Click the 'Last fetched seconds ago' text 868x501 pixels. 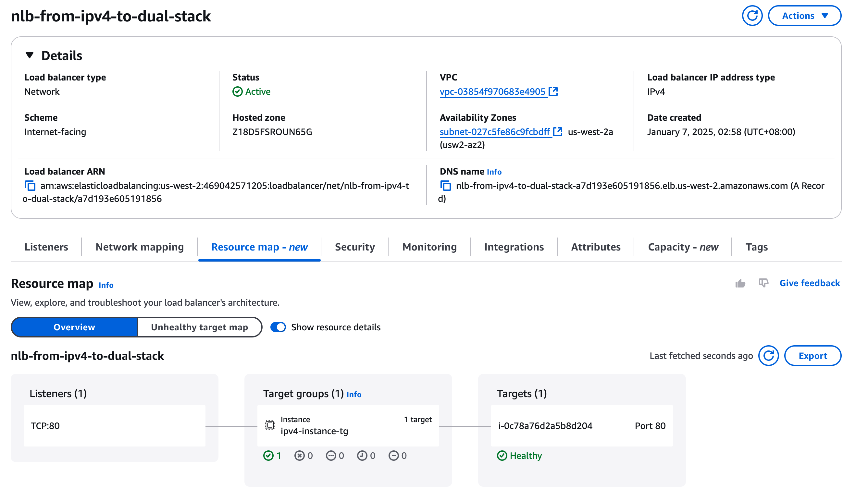701,356
